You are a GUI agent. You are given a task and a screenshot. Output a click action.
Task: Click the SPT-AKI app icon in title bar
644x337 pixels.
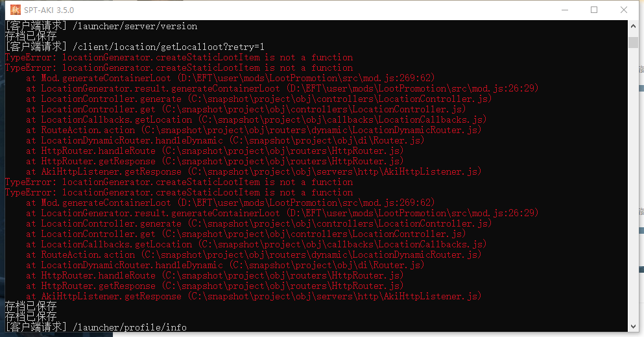[15, 10]
